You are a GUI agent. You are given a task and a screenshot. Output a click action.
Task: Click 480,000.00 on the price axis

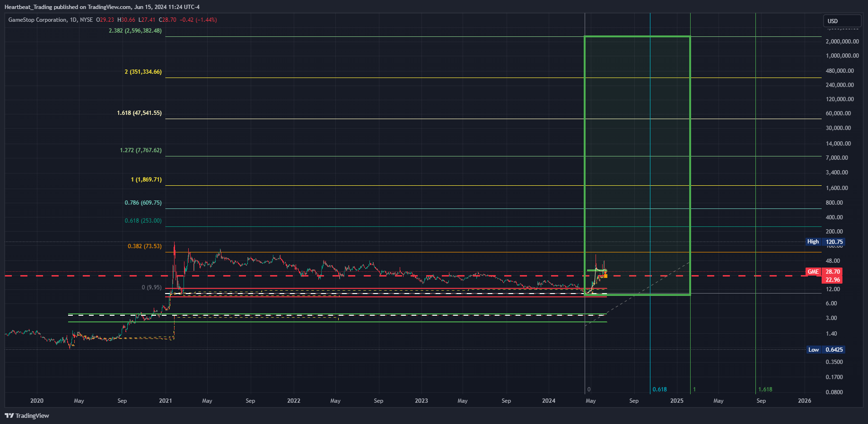click(840, 71)
